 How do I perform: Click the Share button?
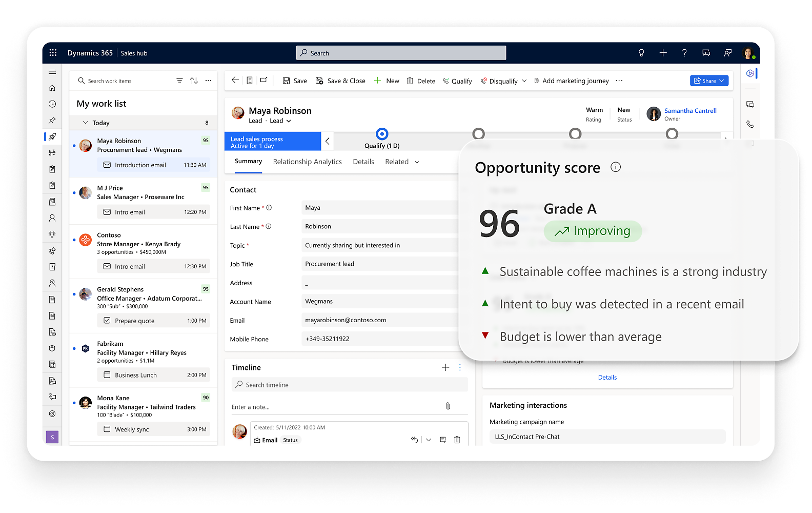tap(709, 81)
